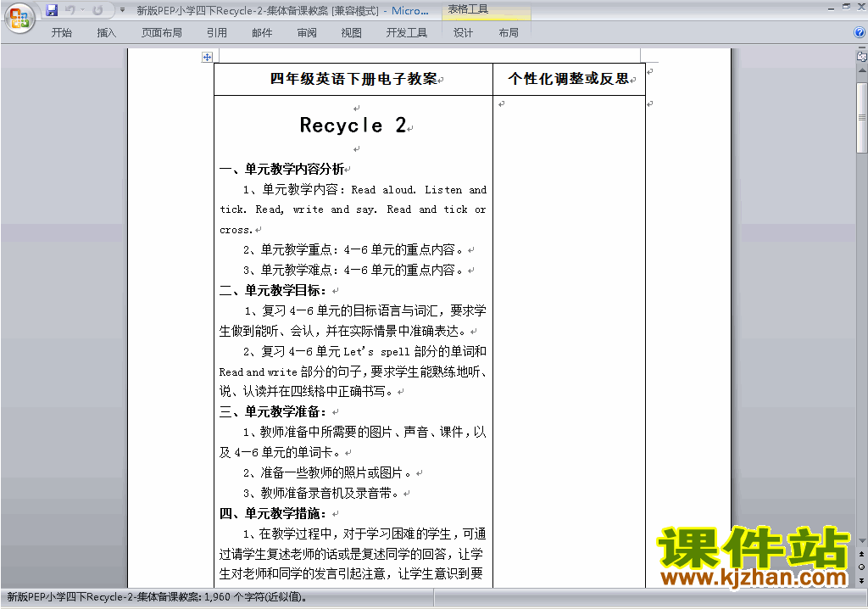
Task: Click the line 2、准备一些教师的照片或图片
Action: point(328,472)
